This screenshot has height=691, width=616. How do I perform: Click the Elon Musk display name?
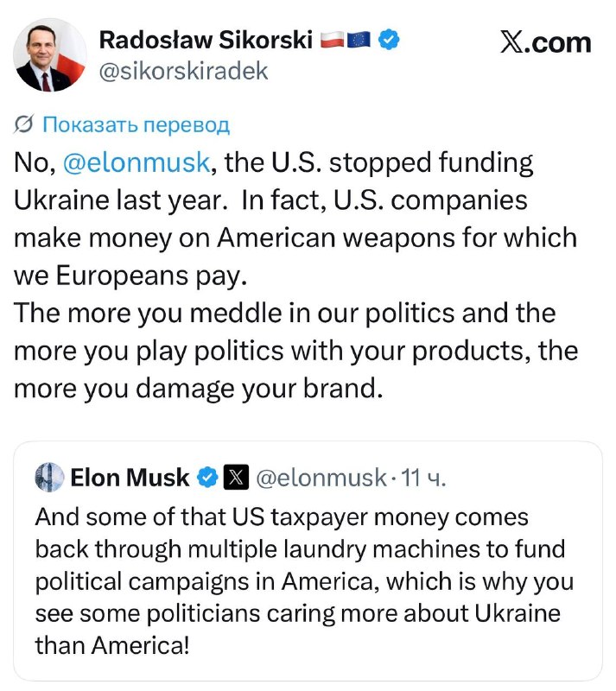(130, 478)
